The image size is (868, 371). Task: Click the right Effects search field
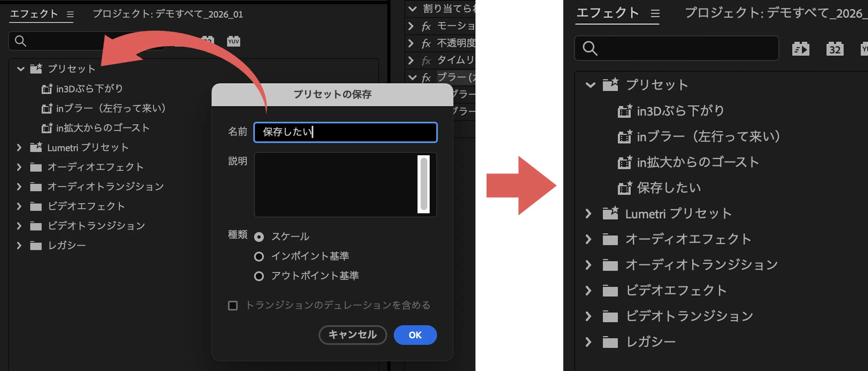coord(676,48)
